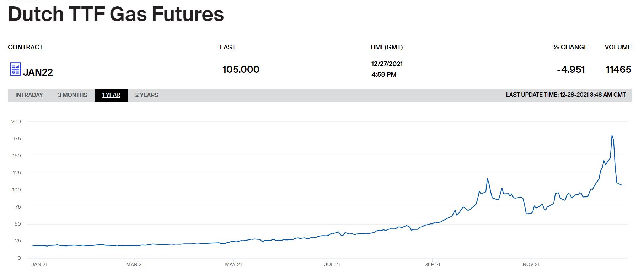Click the last price value 105.000
644x270 pixels.
coord(241,69)
